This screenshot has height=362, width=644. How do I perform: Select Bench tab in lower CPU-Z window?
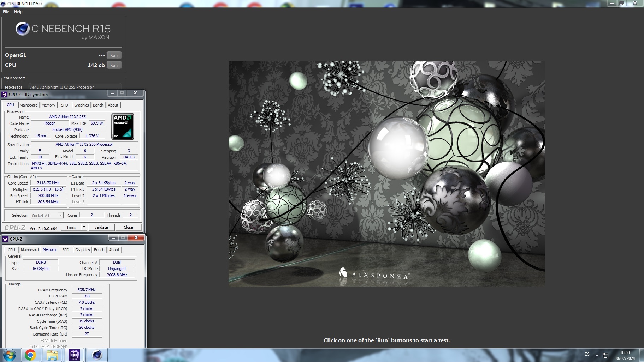tap(99, 250)
